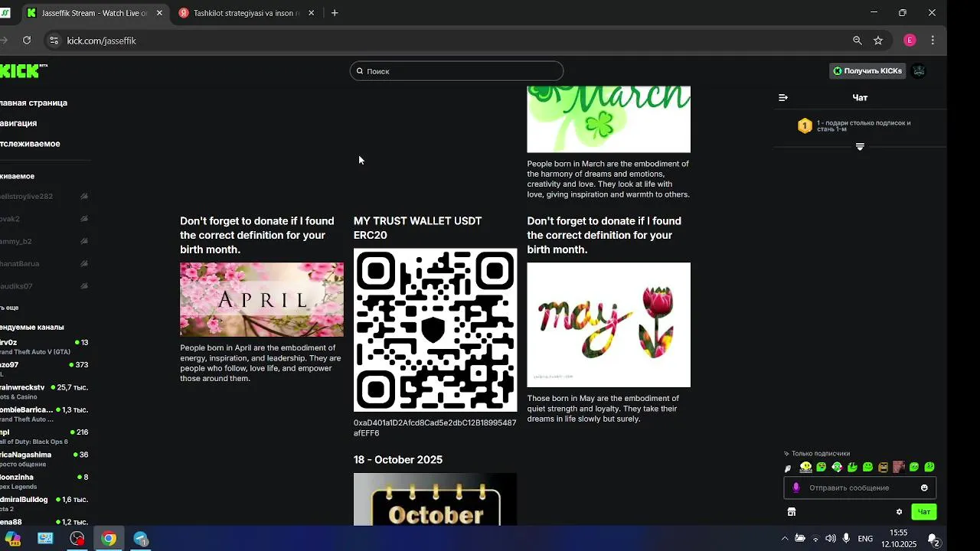Focus the Поиск search field
This screenshot has height=551, width=980.
[x=456, y=71]
